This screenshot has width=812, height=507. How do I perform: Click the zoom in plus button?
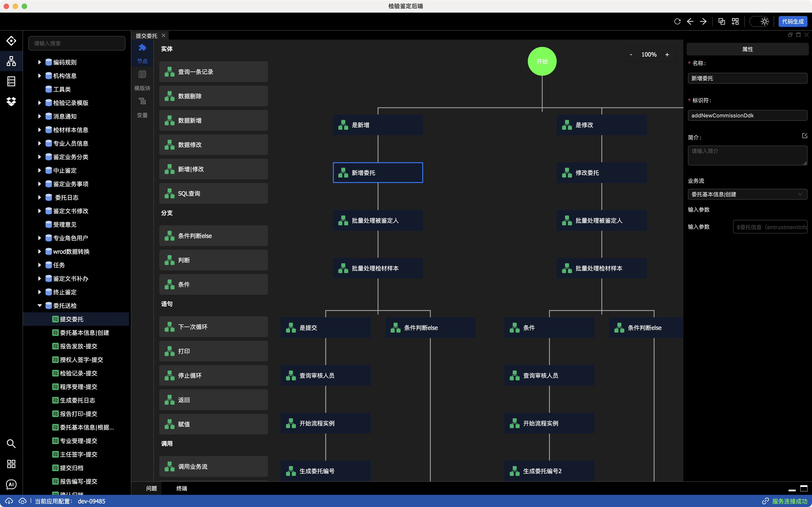[x=667, y=55]
